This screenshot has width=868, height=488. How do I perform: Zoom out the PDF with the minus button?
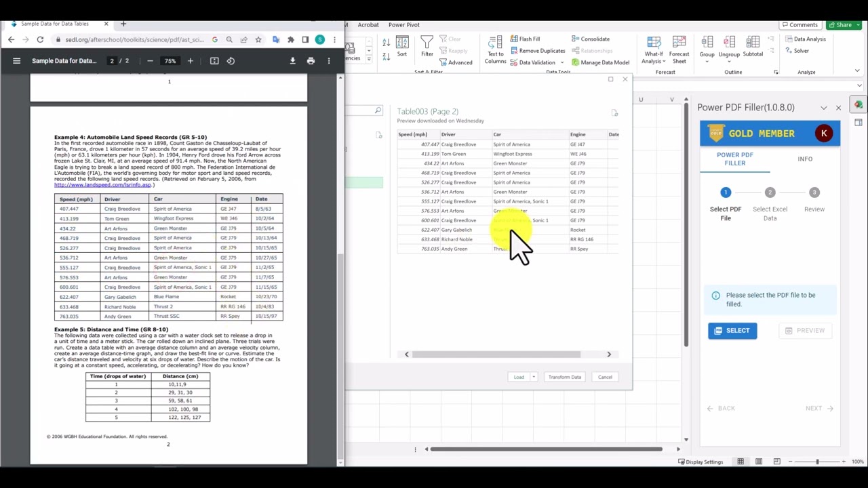pyautogui.click(x=150, y=61)
